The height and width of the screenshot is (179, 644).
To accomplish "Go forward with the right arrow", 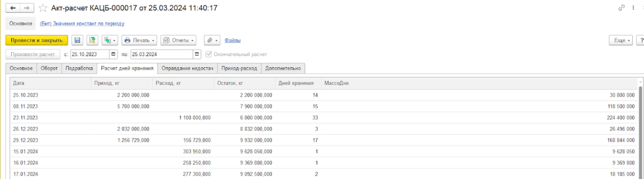I will point(27,8).
